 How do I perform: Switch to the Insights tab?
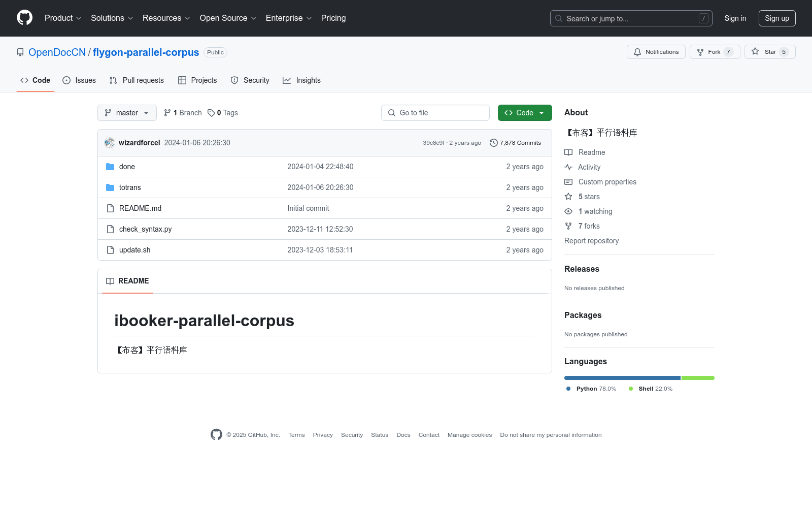[x=302, y=80]
